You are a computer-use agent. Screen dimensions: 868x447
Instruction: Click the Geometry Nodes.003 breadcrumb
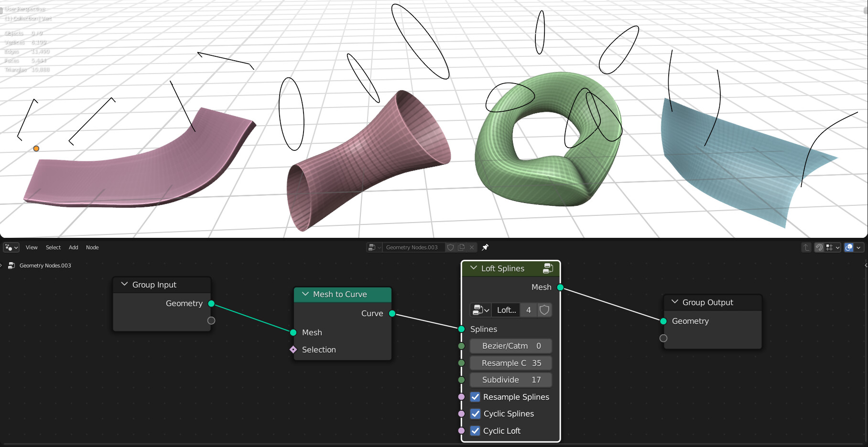pyautogui.click(x=45, y=266)
